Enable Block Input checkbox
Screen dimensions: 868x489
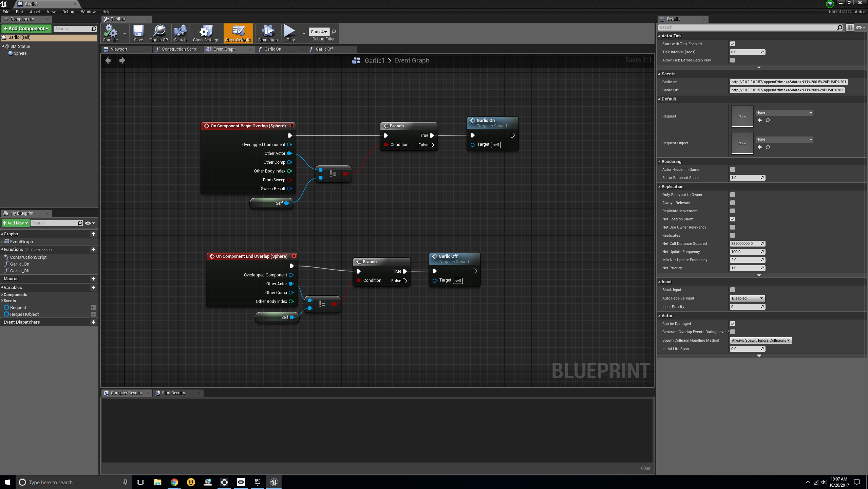pyautogui.click(x=733, y=290)
